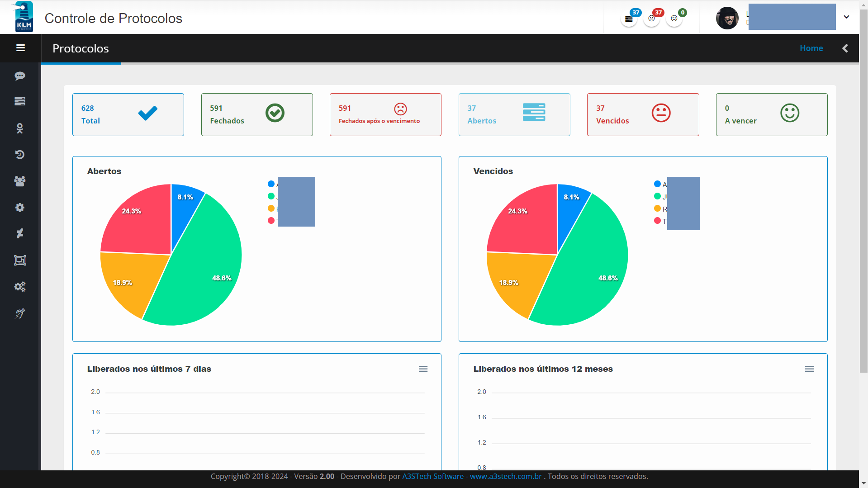Open the notifications icon with 37 badge
Viewport: 868px width, 488px height.
tap(629, 19)
